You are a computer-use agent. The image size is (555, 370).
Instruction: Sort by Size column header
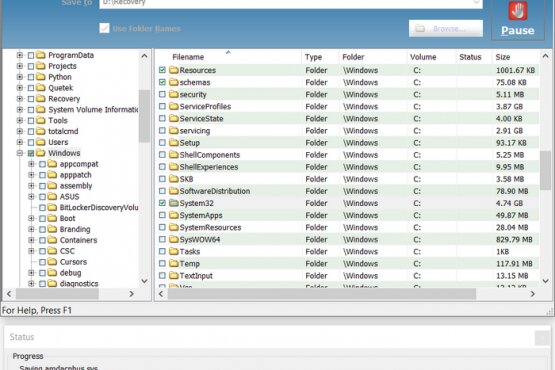503,57
